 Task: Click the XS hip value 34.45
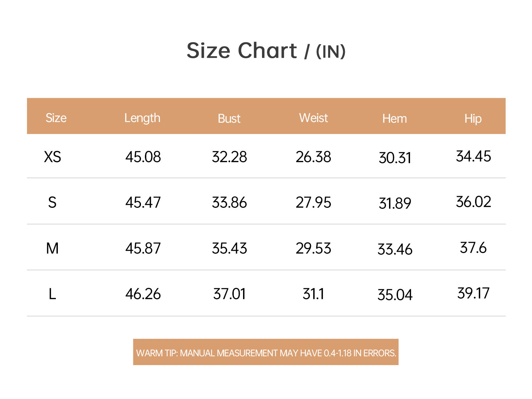[x=473, y=156]
